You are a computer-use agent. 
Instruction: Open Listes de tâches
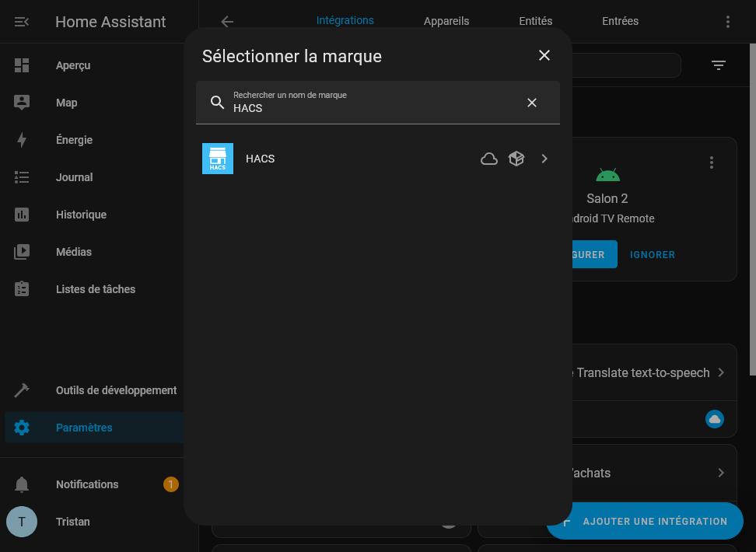tap(95, 289)
